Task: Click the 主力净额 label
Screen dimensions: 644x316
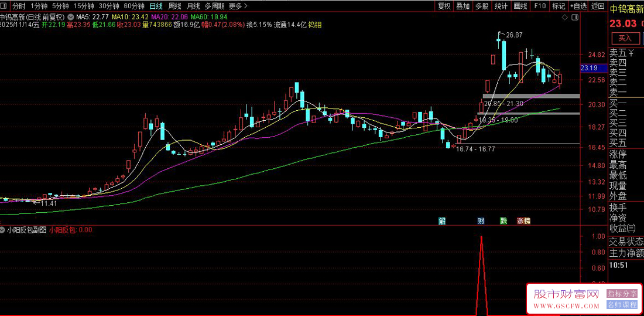Action: 626,254
